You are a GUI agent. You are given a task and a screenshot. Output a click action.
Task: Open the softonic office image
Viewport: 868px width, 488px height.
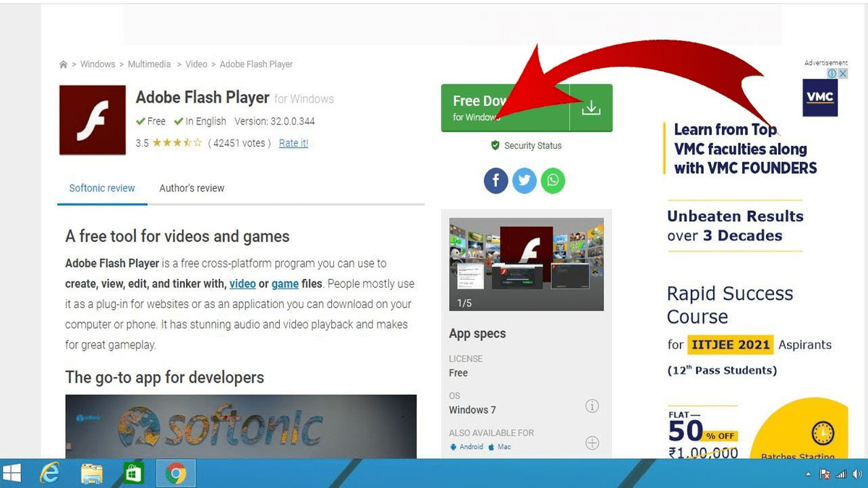tap(241, 427)
